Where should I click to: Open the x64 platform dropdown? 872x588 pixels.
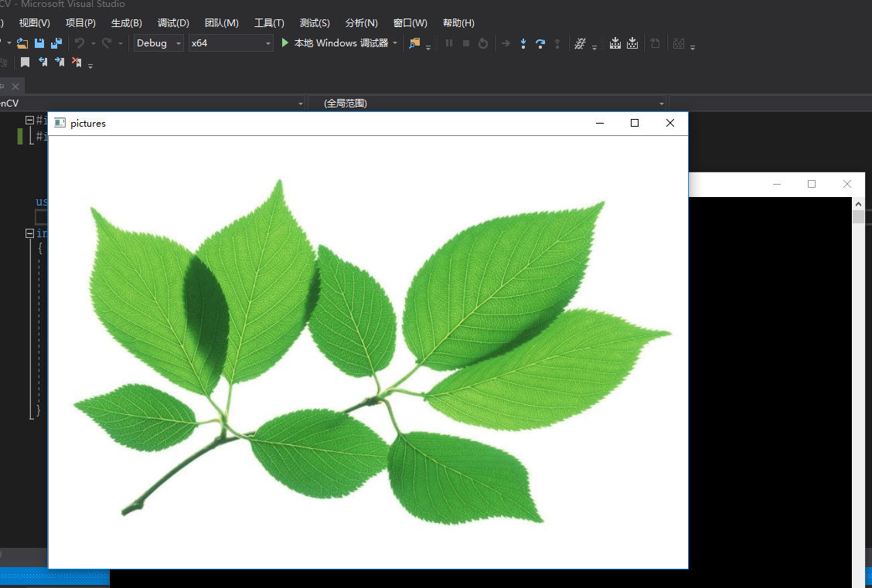coord(231,42)
